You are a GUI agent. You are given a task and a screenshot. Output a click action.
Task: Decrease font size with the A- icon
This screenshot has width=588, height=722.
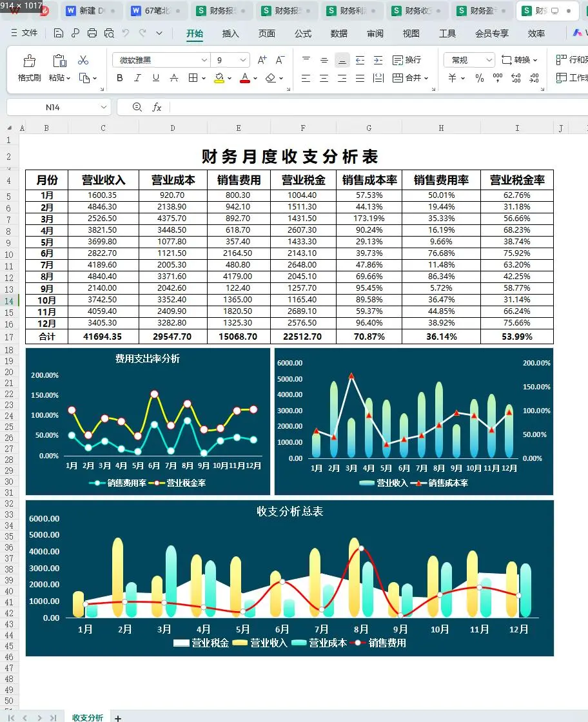coord(280,60)
